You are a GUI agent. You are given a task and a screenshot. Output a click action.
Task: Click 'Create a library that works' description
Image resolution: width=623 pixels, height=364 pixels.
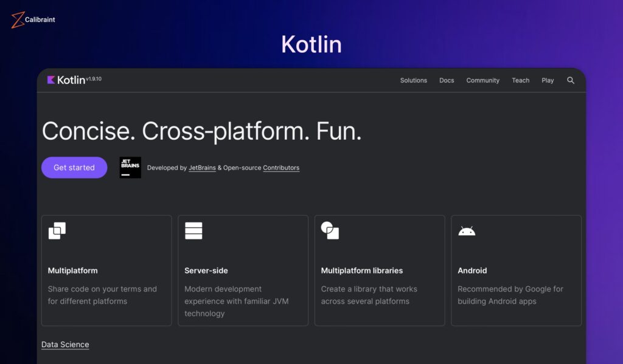(x=369, y=295)
